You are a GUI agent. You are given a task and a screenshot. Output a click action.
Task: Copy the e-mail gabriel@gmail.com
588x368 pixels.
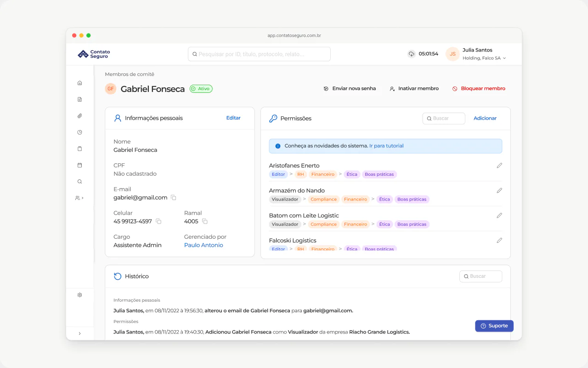174,197
